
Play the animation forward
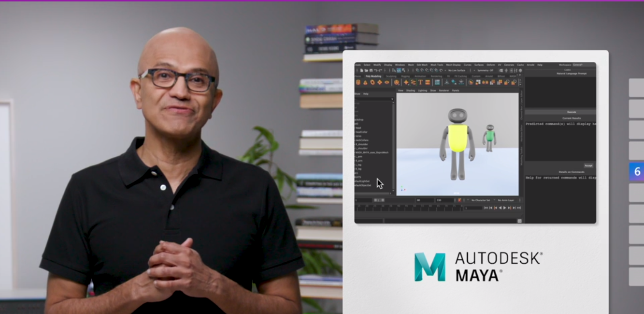click(504, 208)
